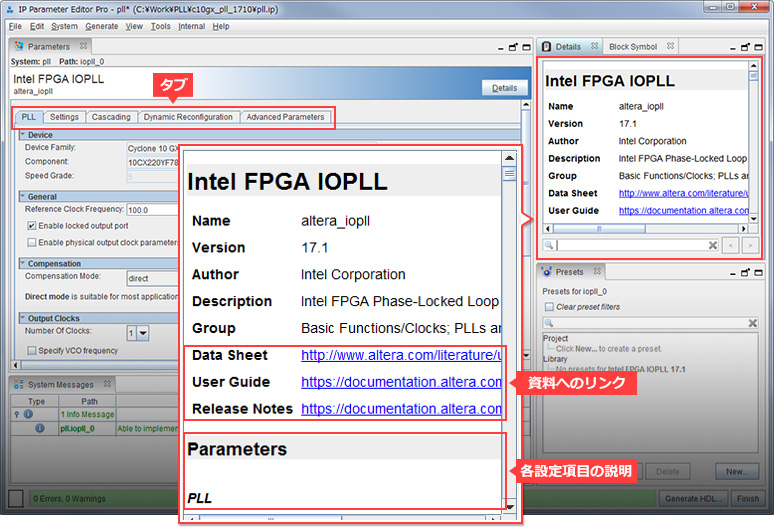Close the Details tab

(x=594, y=46)
